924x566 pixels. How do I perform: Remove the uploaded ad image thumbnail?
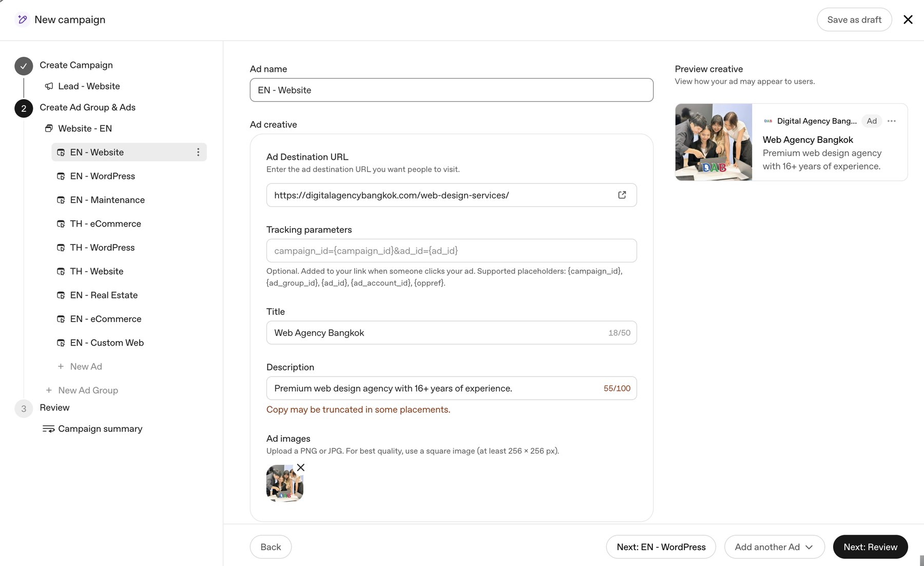[301, 467]
